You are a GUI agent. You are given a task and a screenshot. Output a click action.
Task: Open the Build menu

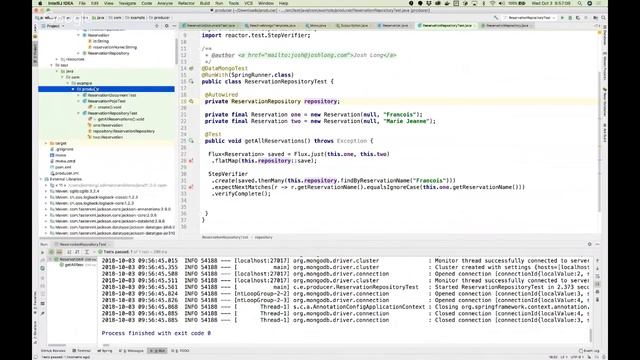(x=205, y=3)
